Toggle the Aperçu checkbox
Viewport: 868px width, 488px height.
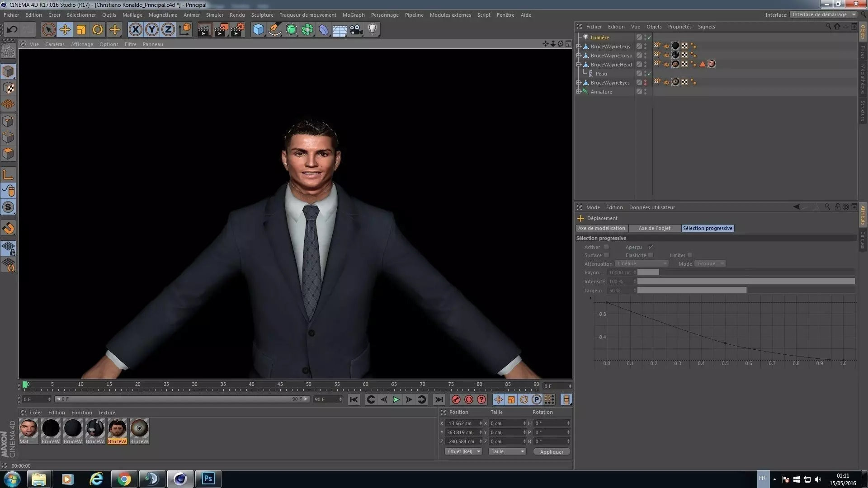(651, 247)
